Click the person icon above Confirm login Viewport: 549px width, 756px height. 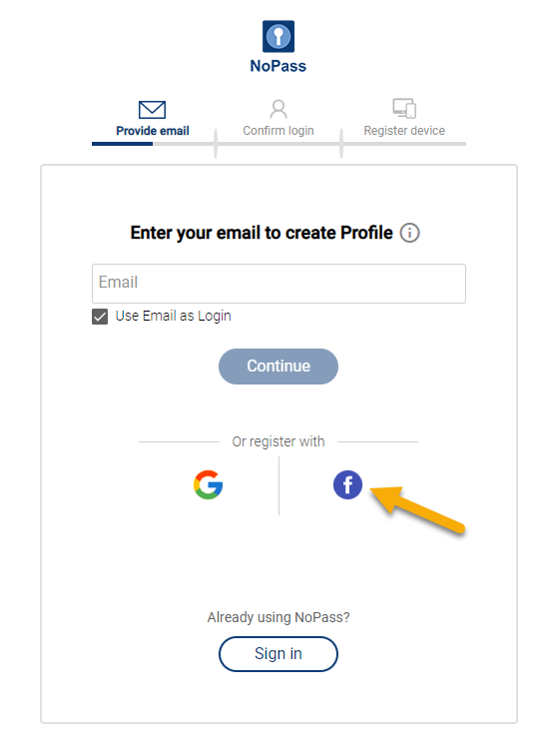(278, 109)
